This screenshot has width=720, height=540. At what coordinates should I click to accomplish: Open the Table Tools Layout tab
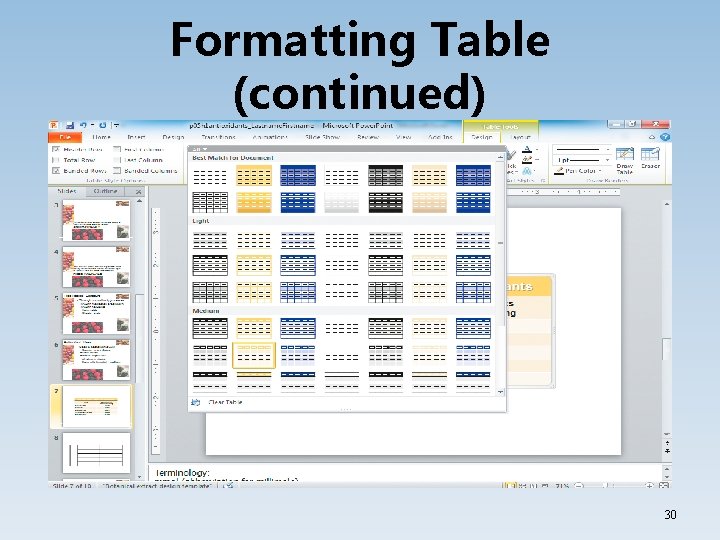[520, 137]
